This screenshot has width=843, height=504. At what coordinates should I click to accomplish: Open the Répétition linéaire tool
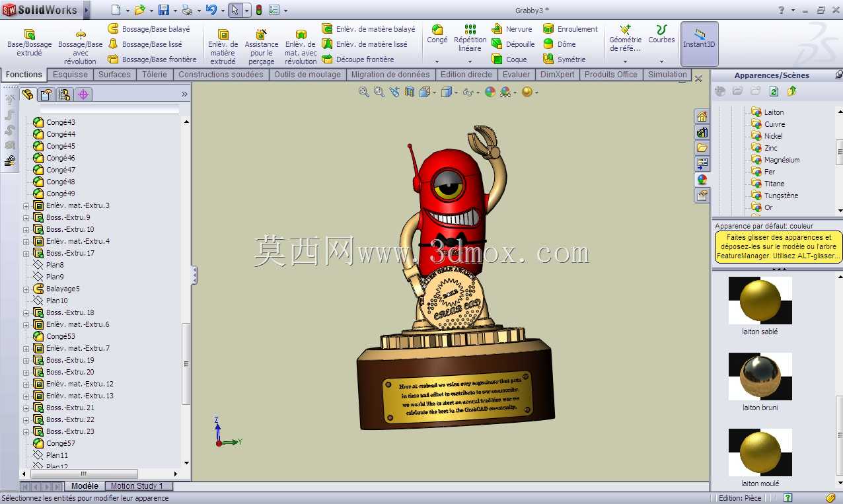470,38
